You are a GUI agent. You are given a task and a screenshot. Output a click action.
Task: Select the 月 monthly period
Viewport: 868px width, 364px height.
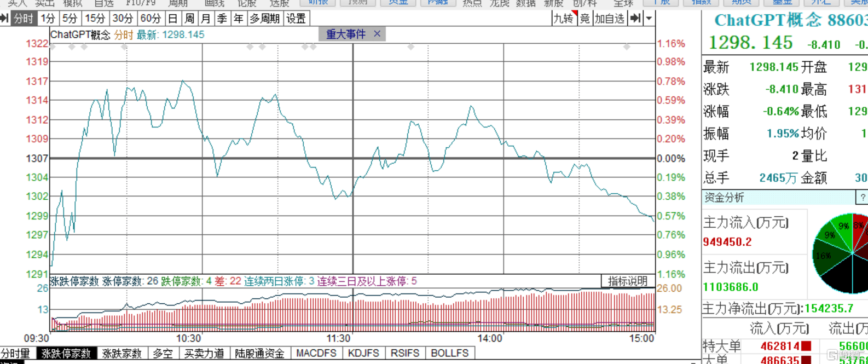point(206,19)
